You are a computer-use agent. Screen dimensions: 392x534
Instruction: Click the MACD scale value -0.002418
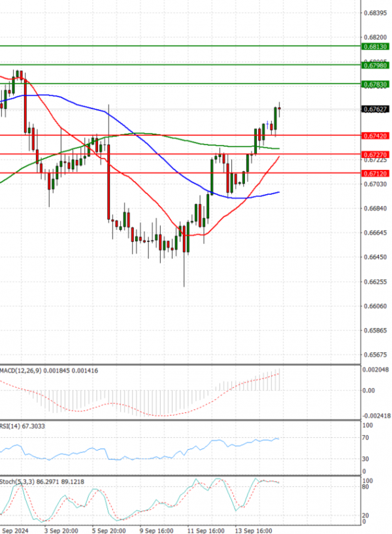tap(376, 416)
